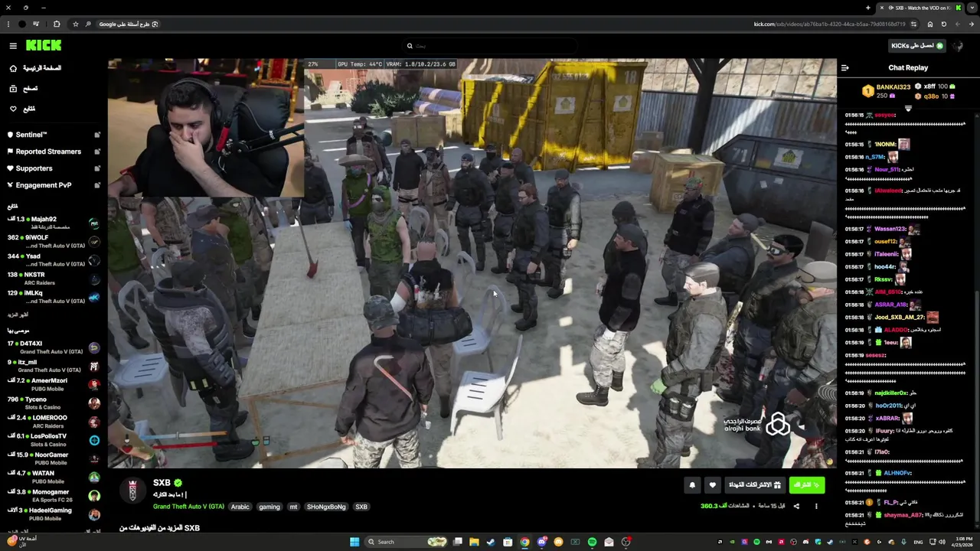The image size is (980, 551).
Task: Expand the show-more link under followed channels
Action: click(18, 315)
